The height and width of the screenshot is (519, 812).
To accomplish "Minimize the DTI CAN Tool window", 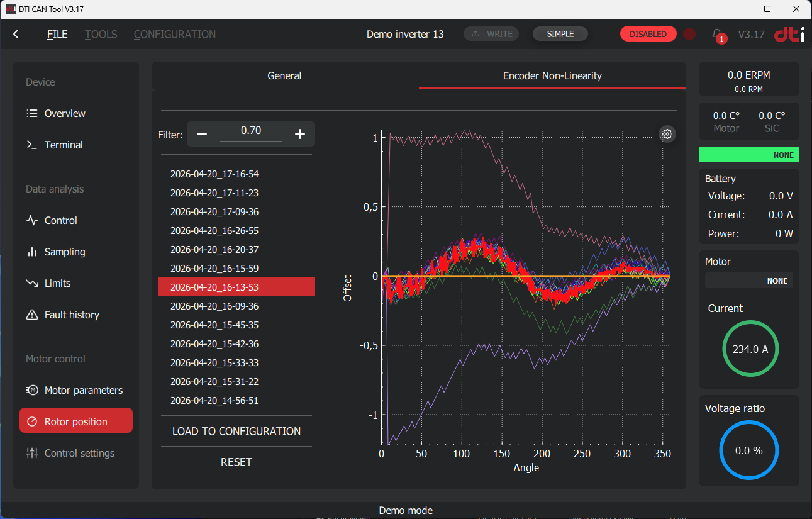I will click(738, 9).
